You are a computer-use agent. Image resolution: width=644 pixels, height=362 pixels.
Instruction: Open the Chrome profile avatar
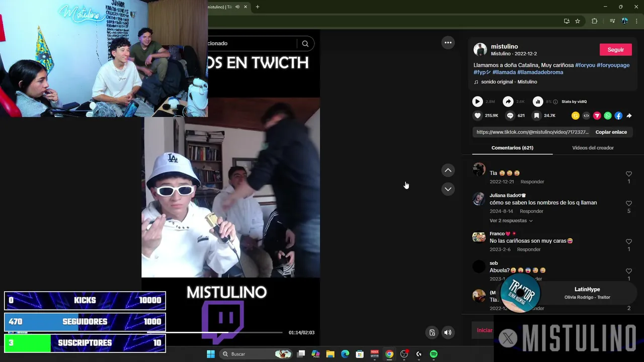[x=624, y=21]
